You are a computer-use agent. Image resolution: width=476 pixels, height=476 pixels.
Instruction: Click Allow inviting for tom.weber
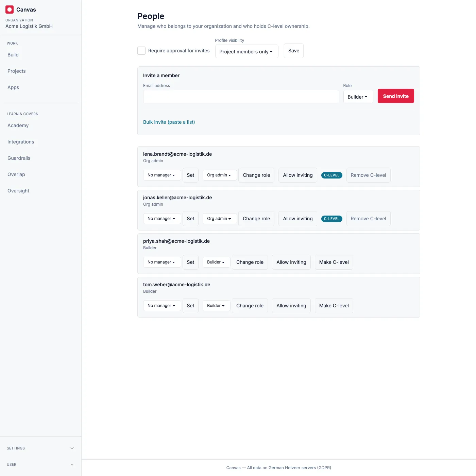(291, 306)
